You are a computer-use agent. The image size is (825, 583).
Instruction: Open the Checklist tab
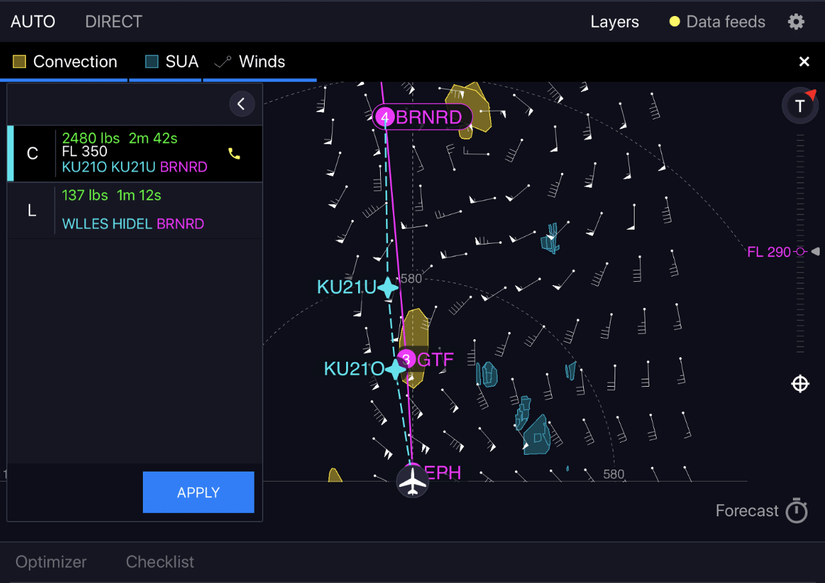[x=160, y=562]
